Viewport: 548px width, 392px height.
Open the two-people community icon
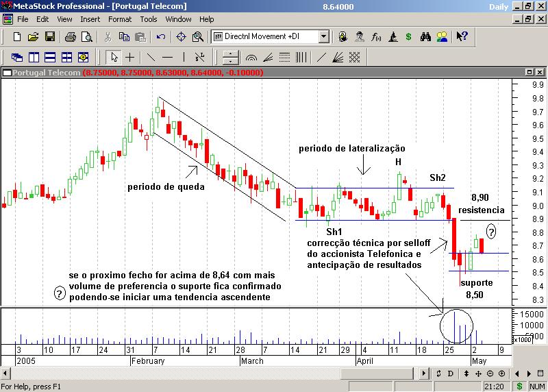pyautogui.click(x=442, y=37)
